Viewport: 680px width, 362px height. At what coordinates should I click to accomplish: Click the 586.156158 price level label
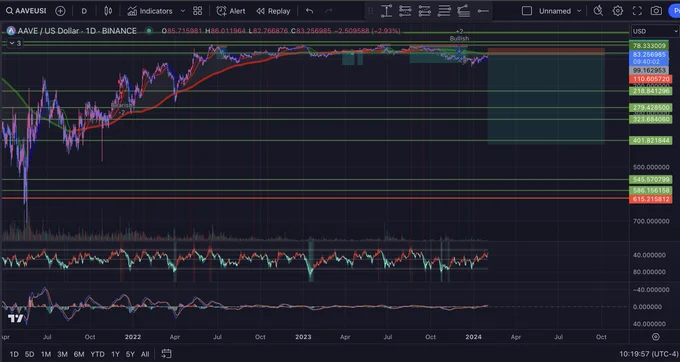click(651, 191)
